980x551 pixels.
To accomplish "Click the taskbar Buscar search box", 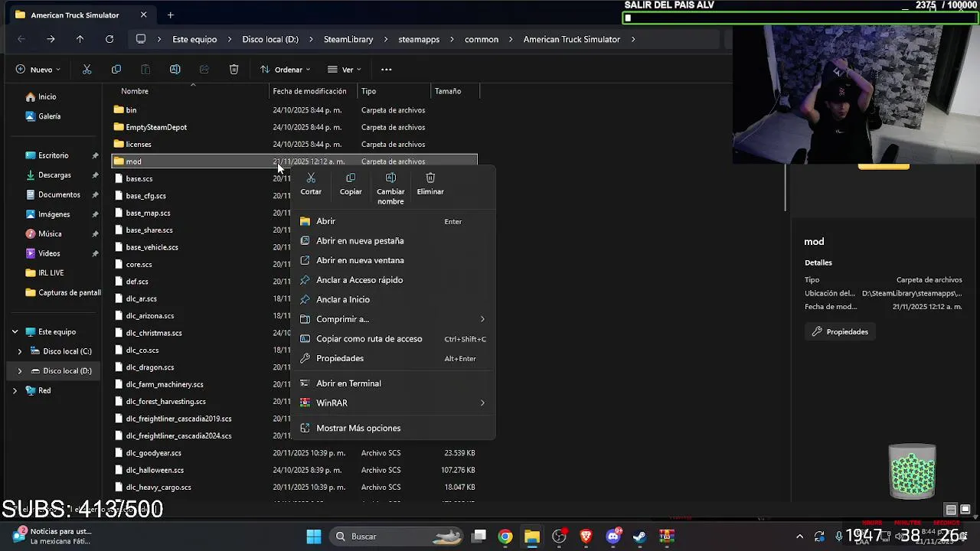I will (398, 536).
